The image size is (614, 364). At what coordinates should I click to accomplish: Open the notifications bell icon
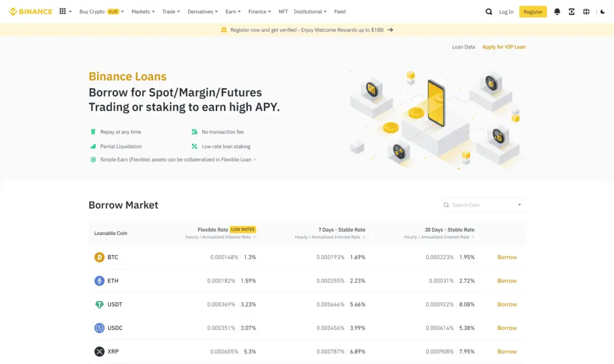pyautogui.click(x=557, y=11)
